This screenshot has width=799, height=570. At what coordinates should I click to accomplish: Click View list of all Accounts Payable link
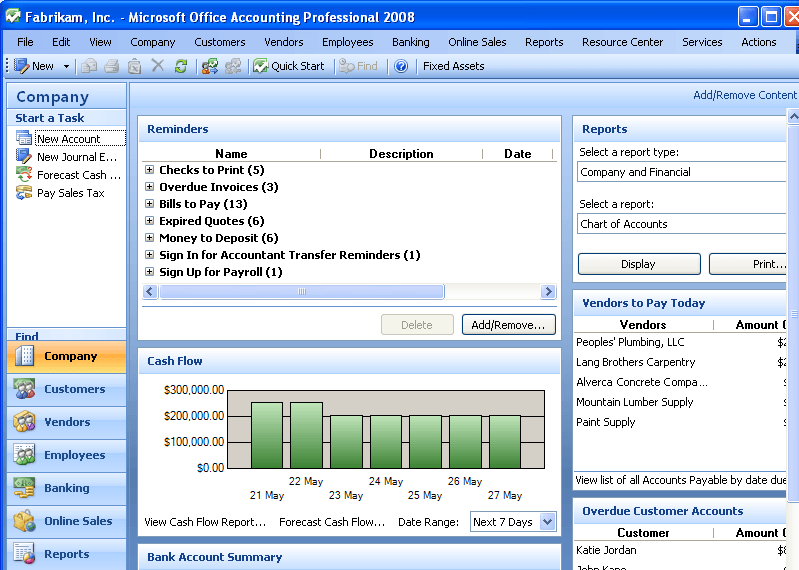tap(680, 480)
